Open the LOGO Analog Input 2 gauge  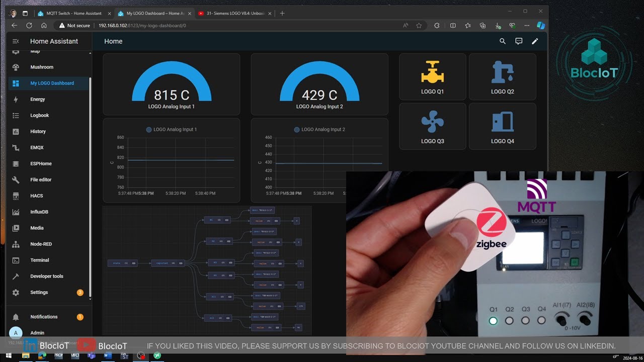[x=319, y=85]
